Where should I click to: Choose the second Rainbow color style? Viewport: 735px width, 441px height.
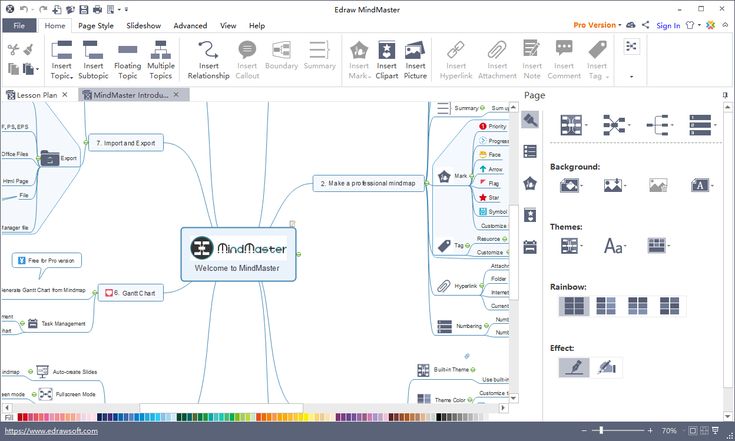coord(606,306)
